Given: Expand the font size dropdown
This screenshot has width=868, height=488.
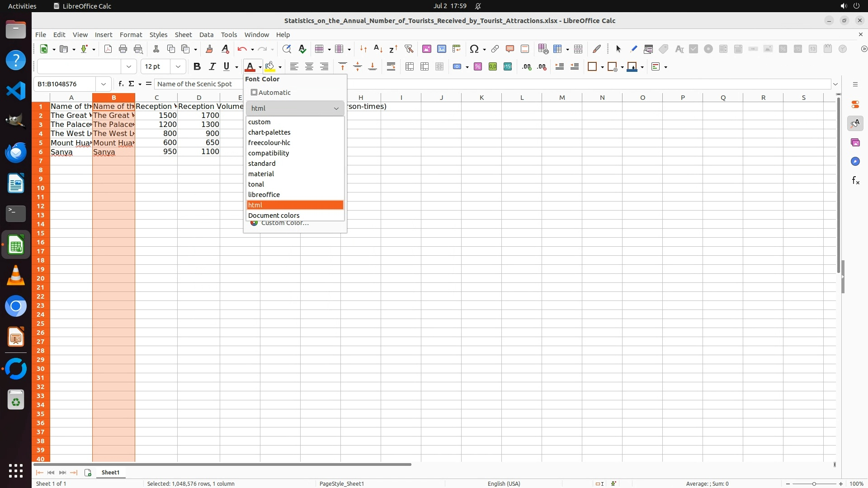Looking at the screenshot, I should (178, 67).
